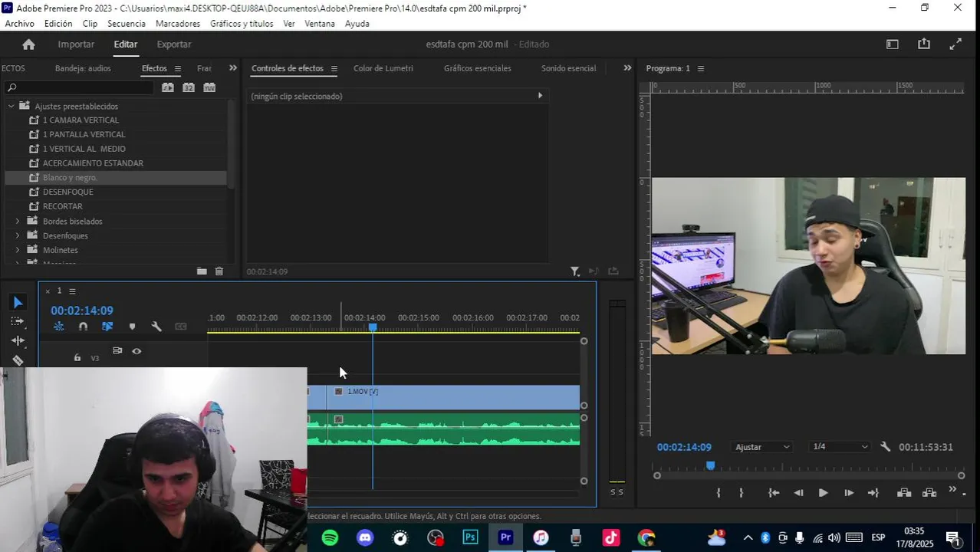This screenshot has width=980, height=552.
Task: Show more Effects panel group tabs chevron
Action: [x=233, y=68]
